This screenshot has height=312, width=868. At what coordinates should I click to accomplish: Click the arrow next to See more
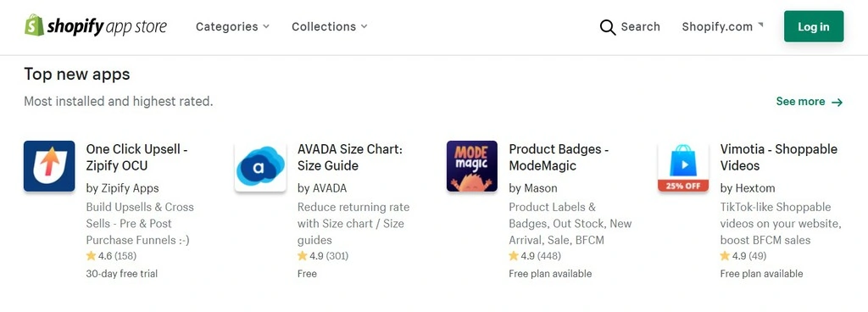[x=837, y=102]
